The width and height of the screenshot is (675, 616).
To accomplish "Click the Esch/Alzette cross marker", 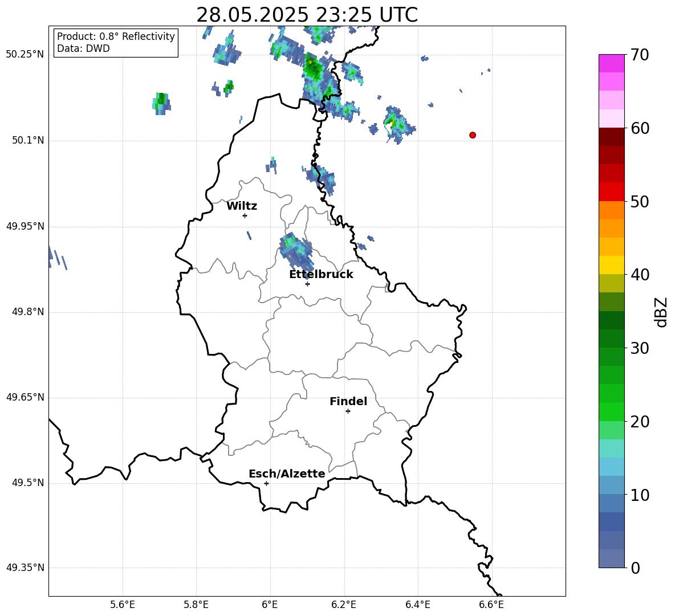I will pyautogui.click(x=266, y=483).
